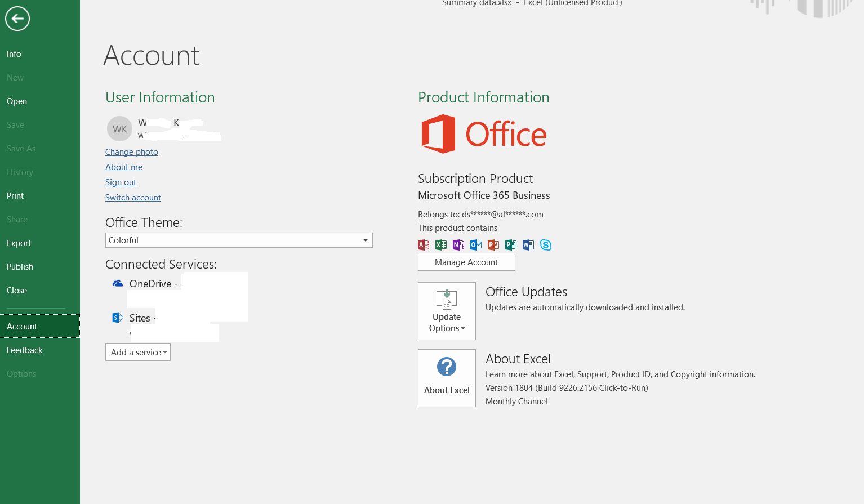Click Microsoft Office 365 Business text
Viewport: 864px width, 504px height.
pyautogui.click(x=484, y=195)
